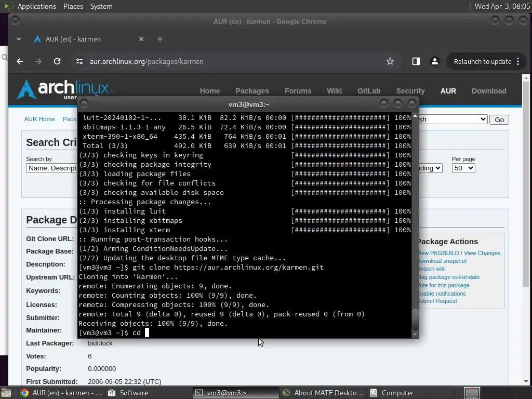Click the View PKGBUILD link

tap(438, 253)
